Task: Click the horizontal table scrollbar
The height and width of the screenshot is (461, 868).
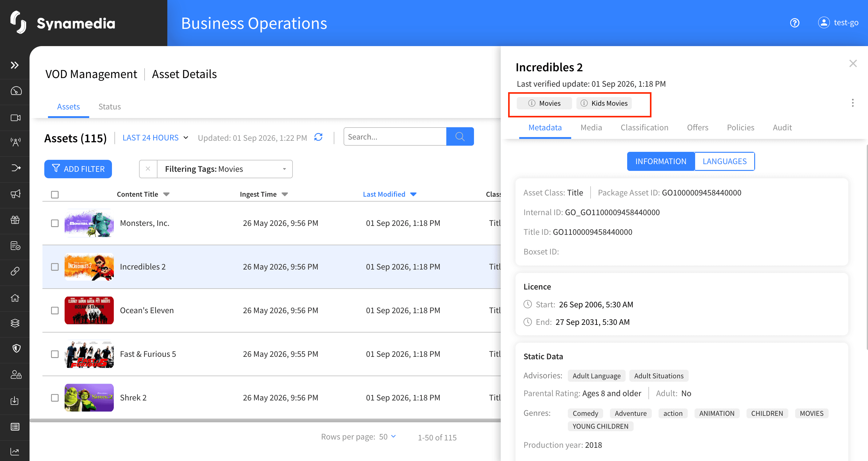Action: pos(265,420)
